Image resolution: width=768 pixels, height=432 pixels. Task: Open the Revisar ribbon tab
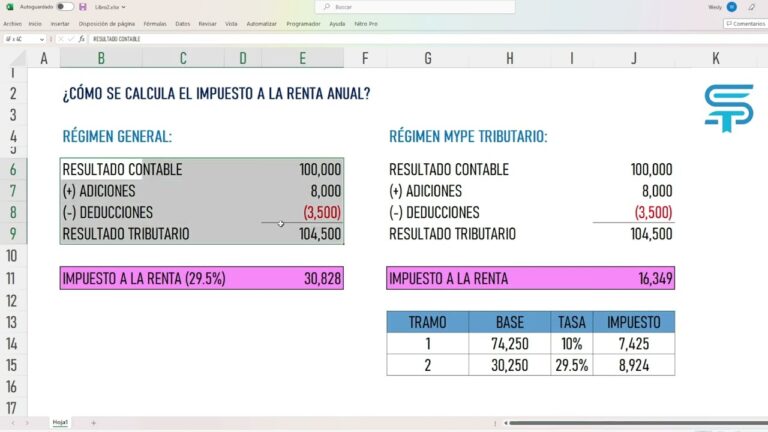coord(207,24)
